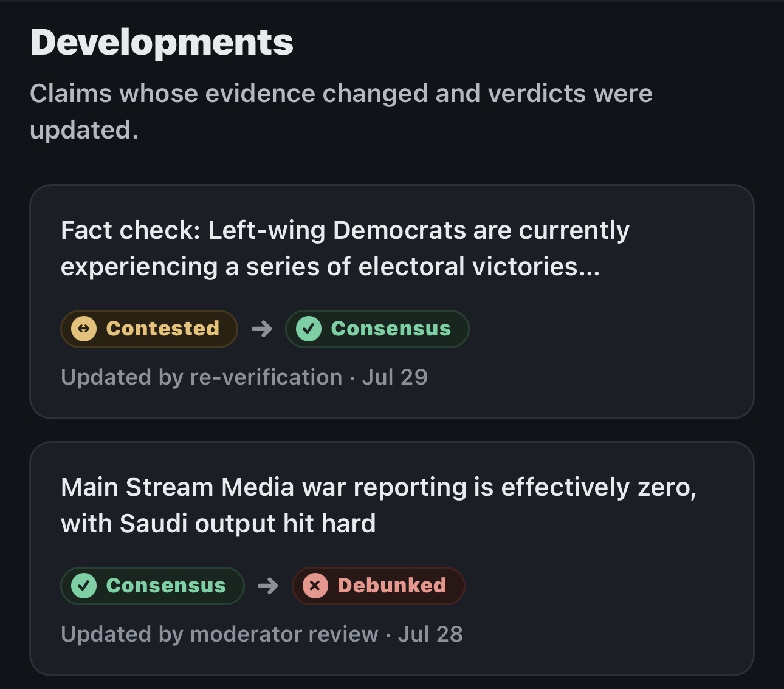Click the 'Claims whose evidence changed' subtitle
Image resolution: width=784 pixels, height=689 pixels.
point(341,111)
